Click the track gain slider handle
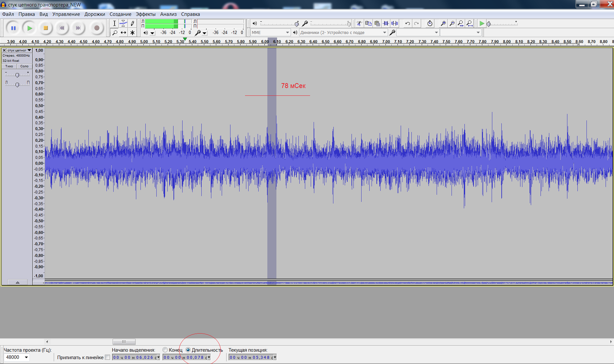The width and height of the screenshot is (614, 364). coord(17,75)
